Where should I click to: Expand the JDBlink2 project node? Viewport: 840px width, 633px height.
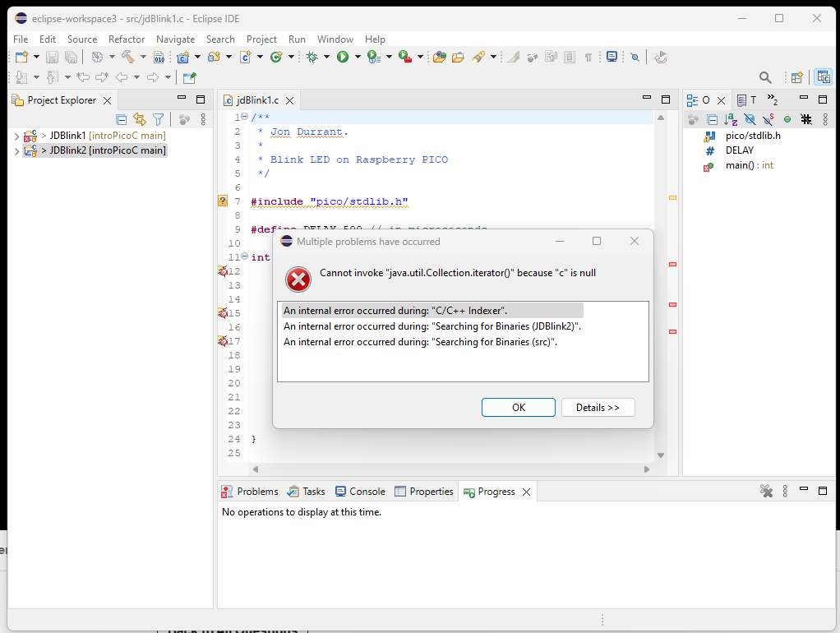pos(16,151)
